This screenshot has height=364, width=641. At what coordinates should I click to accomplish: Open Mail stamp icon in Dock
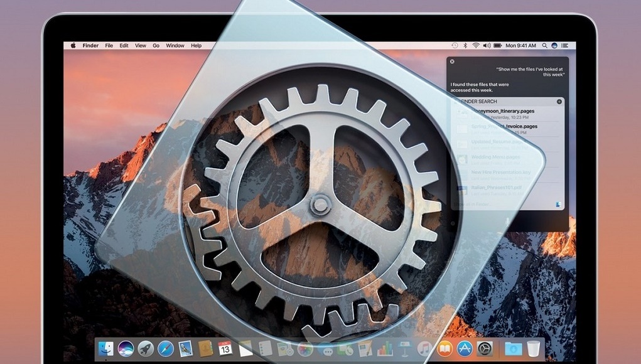coord(186,349)
